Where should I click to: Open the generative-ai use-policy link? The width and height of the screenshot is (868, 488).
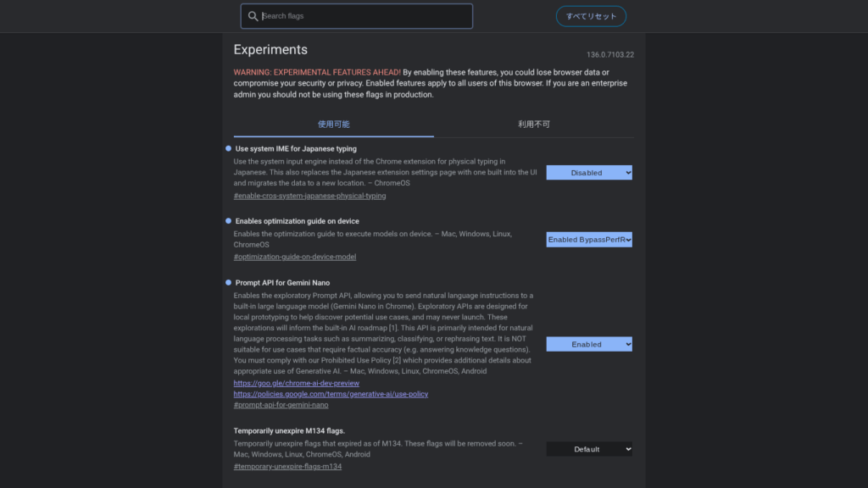331,394
